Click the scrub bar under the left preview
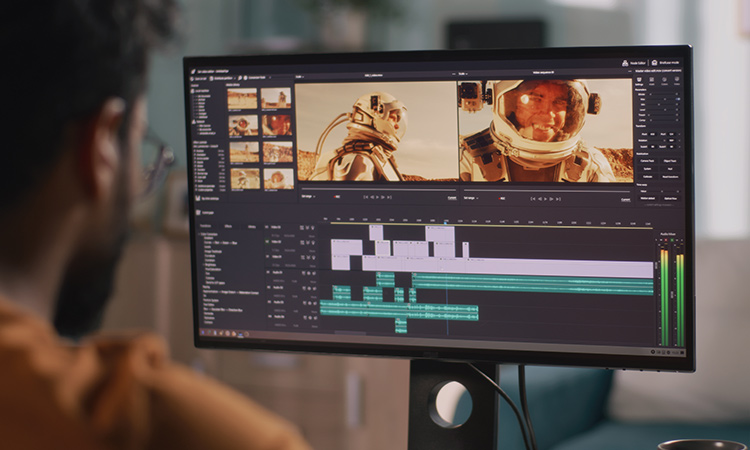750x450 pixels. pos(376,188)
